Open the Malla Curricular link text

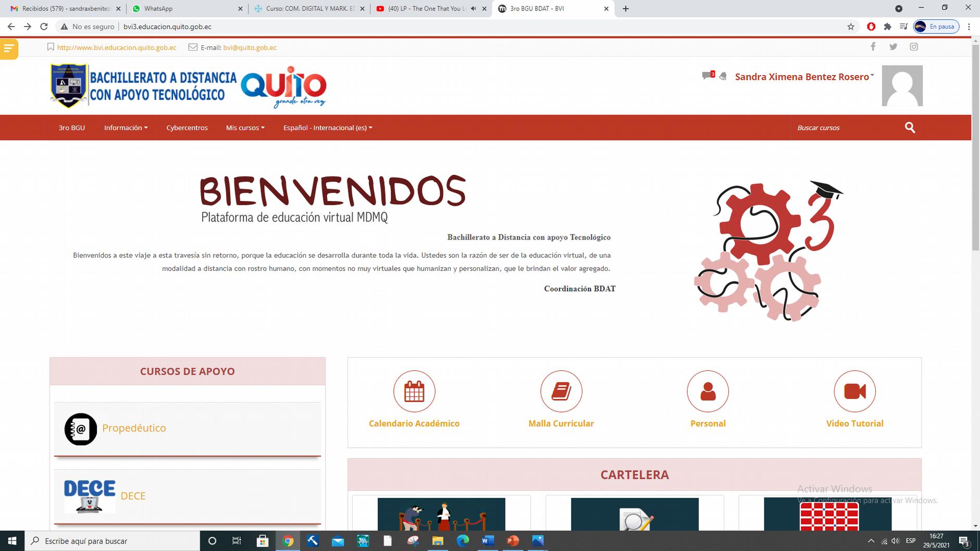point(561,423)
